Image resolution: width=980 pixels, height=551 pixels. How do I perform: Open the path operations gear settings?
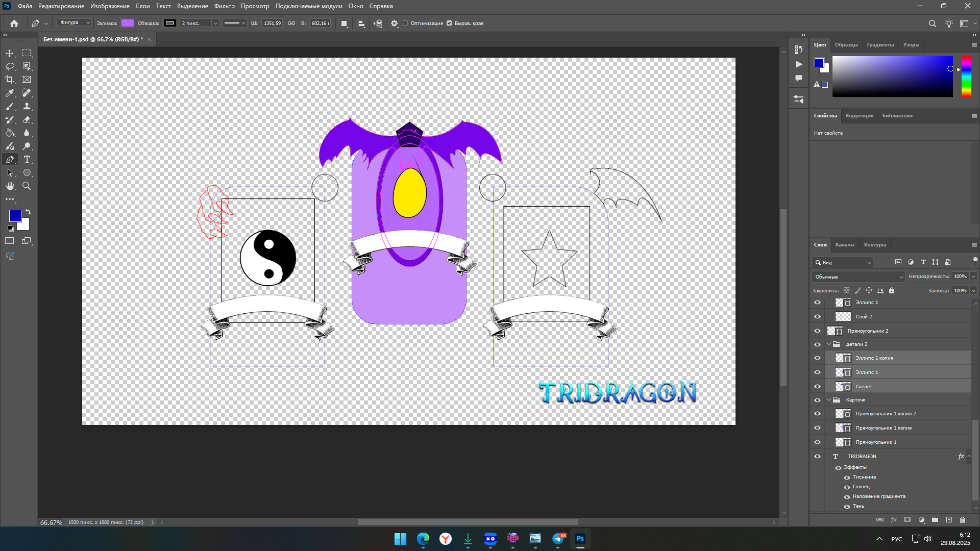pyautogui.click(x=394, y=23)
